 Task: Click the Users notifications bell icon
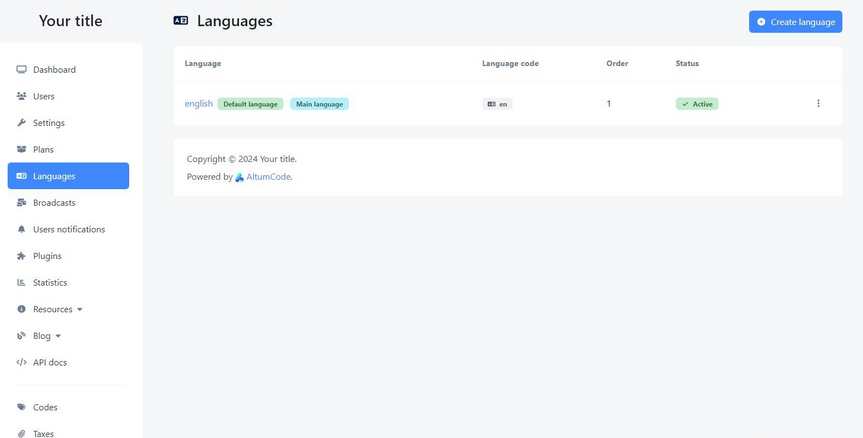(22, 230)
